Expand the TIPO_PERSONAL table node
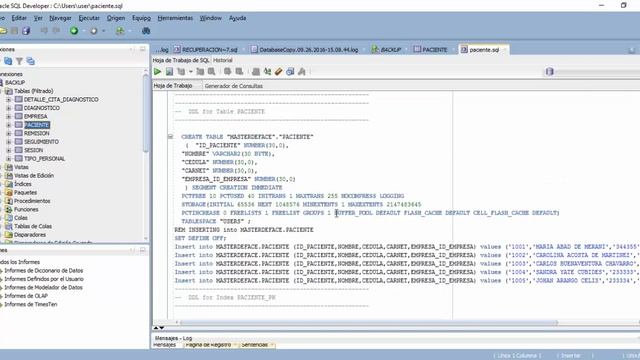 tap(9, 158)
